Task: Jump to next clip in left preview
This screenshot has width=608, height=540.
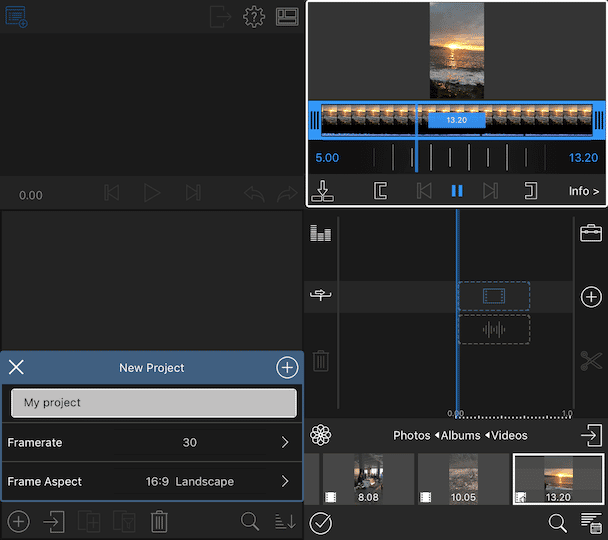Action: 193,193
